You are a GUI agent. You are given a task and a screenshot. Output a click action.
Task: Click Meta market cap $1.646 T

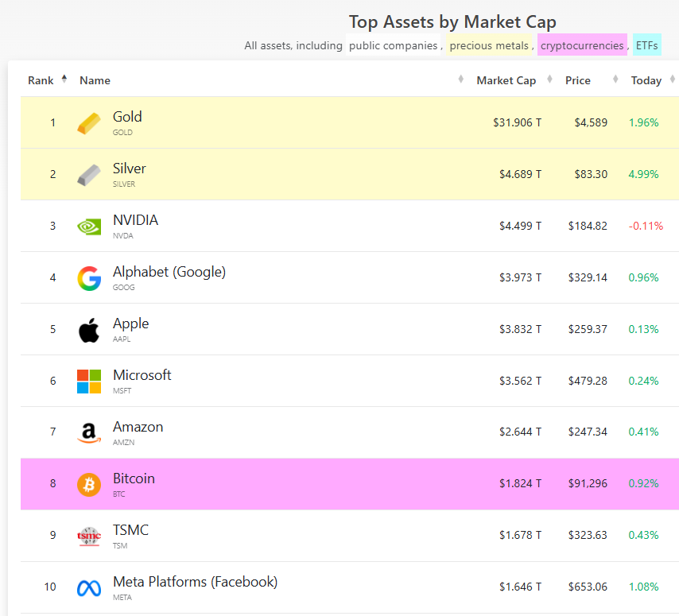coord(520,587)
